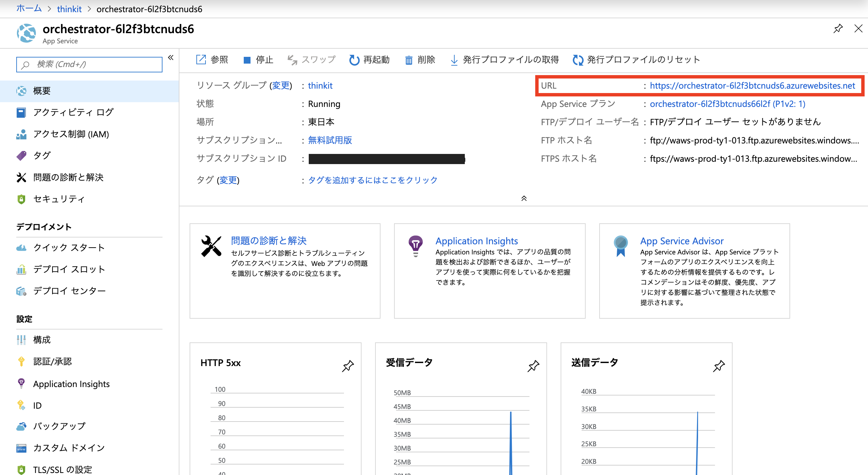The width and height of the screenshot is (868, 475).
Task: Pin the 送信データ chart
Action: click(x=719, y=366)
